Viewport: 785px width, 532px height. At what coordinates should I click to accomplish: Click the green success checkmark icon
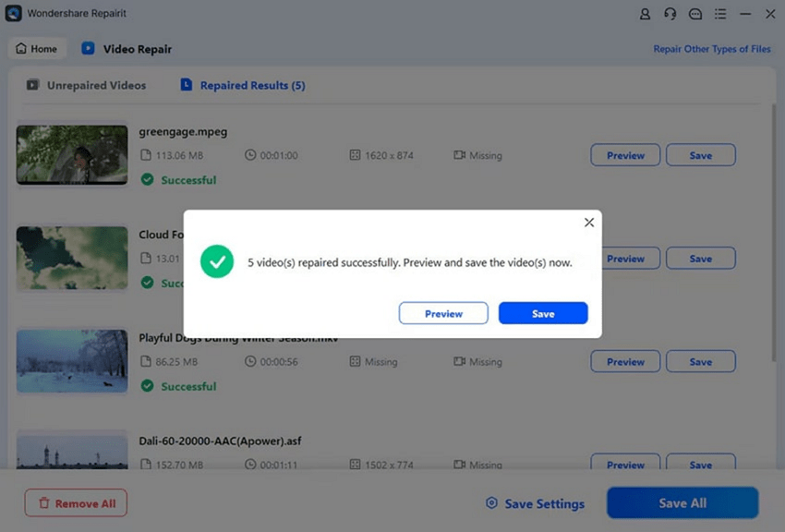(x=217, y=262)
